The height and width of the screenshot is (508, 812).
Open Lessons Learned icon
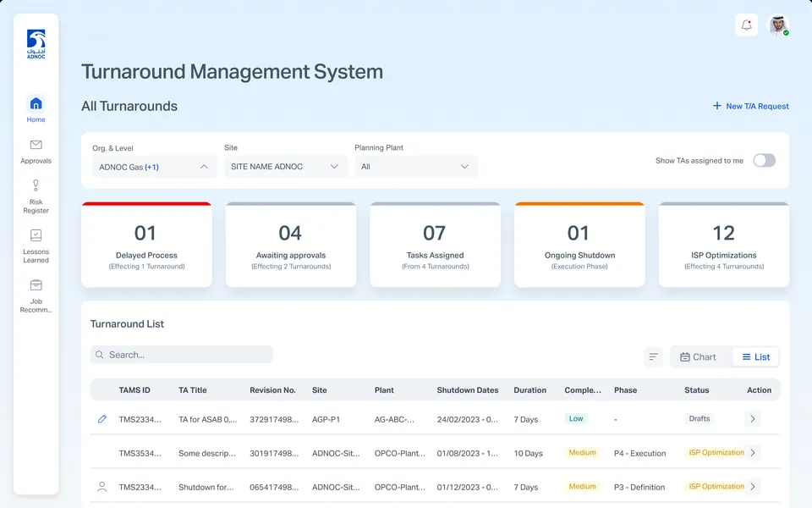pos(36,235)
